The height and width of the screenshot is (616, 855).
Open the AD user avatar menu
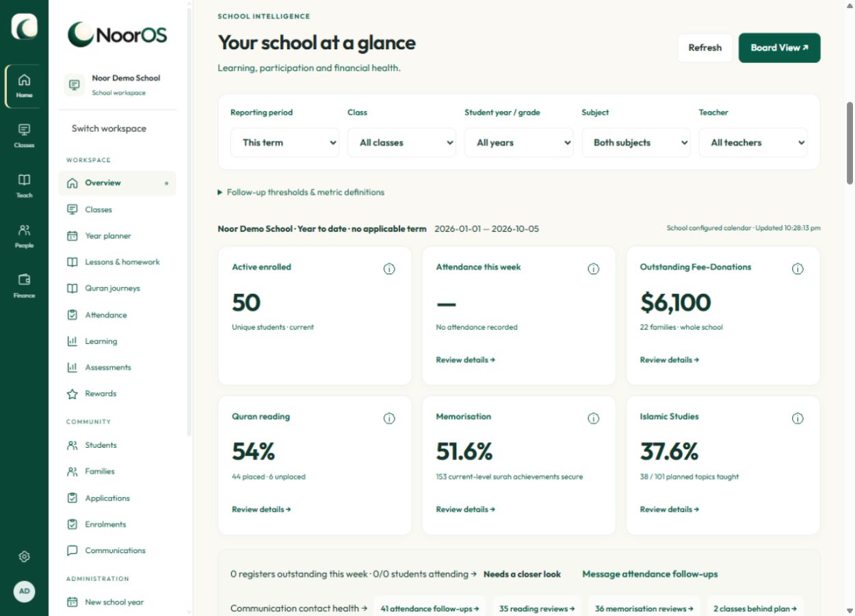24,591
